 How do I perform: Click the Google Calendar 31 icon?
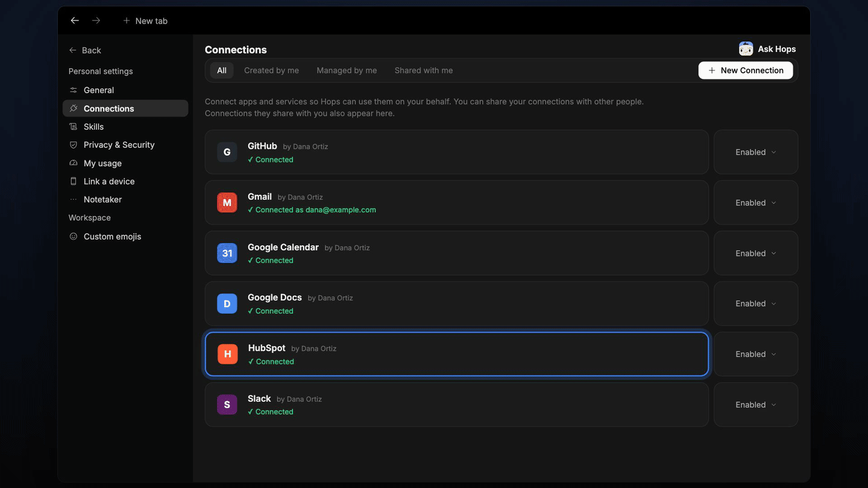227,253
